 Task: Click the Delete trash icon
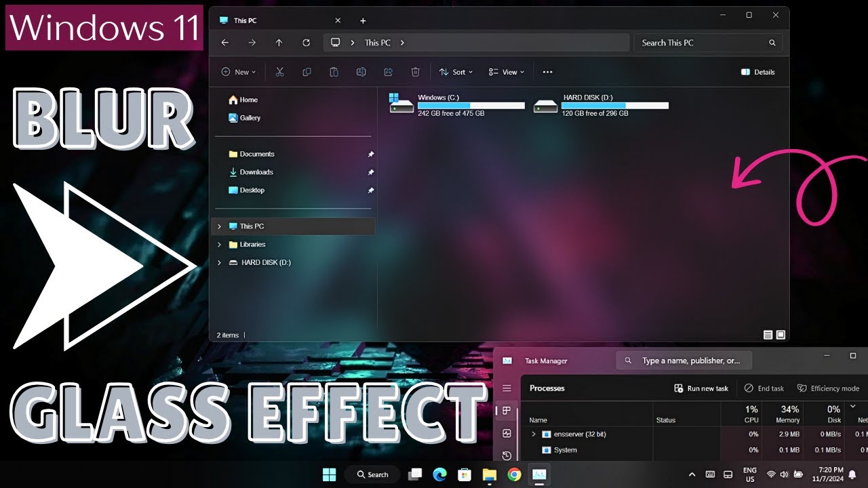416,72
